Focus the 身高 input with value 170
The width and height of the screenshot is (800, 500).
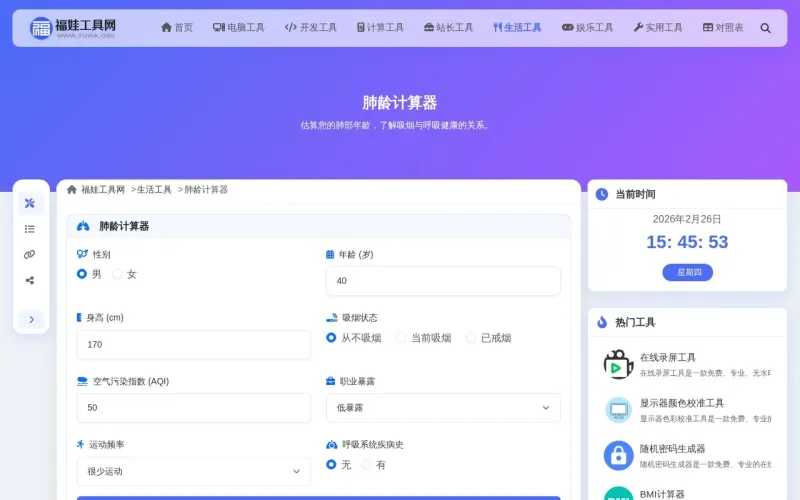[x=194, y=344]
